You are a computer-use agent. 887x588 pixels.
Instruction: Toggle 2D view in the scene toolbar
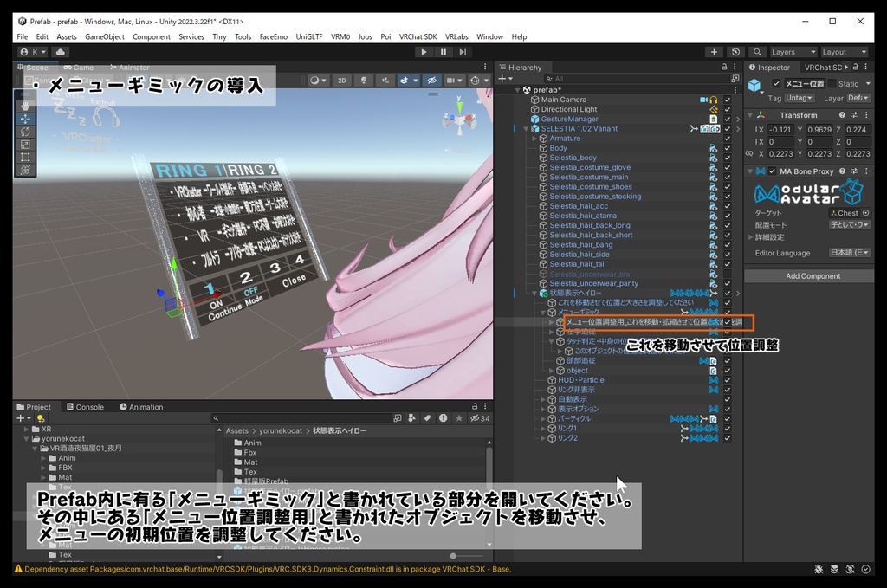(342, 81)
